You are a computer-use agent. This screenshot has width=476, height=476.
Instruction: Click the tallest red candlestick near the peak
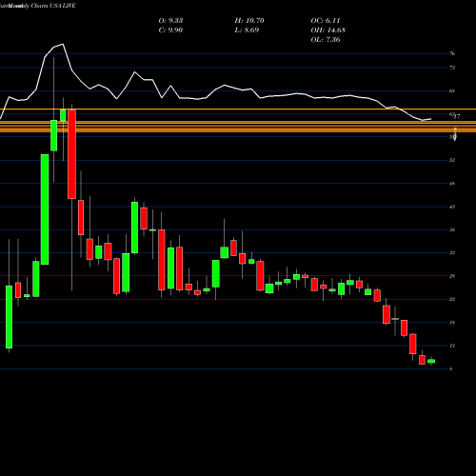72,154
